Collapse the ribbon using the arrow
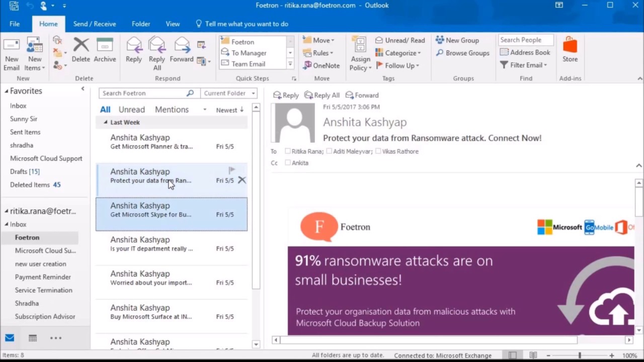 tap(639, 78)
